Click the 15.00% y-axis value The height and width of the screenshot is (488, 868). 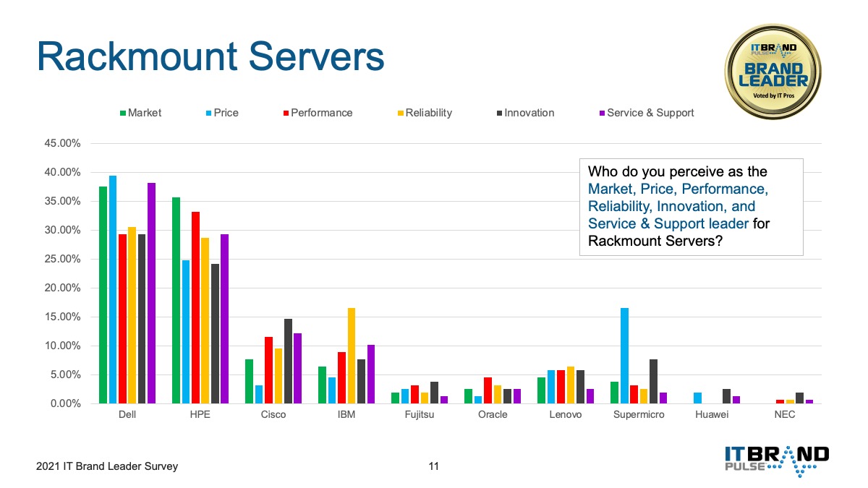[64, 317]
